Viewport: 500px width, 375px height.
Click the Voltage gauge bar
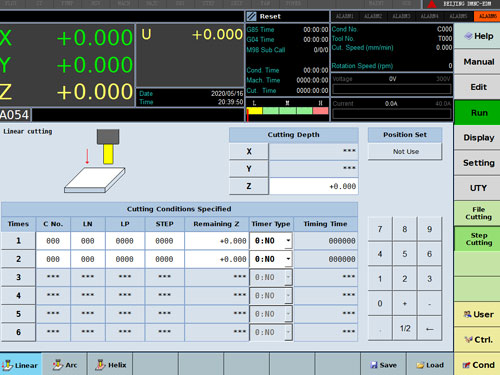pos(392,89)
